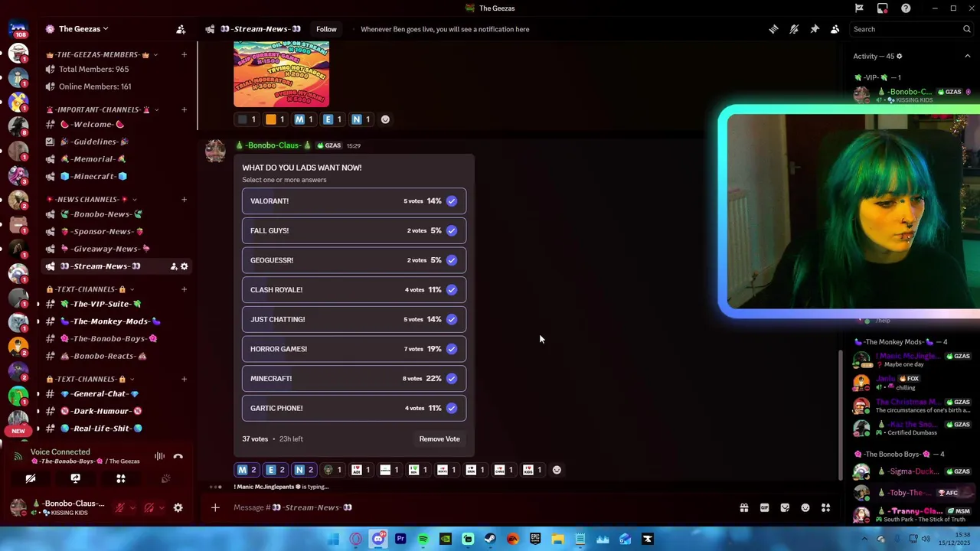This screenshot has width=980, height=551.
Task: Open User Settings gear
Action: coord(178,507)
